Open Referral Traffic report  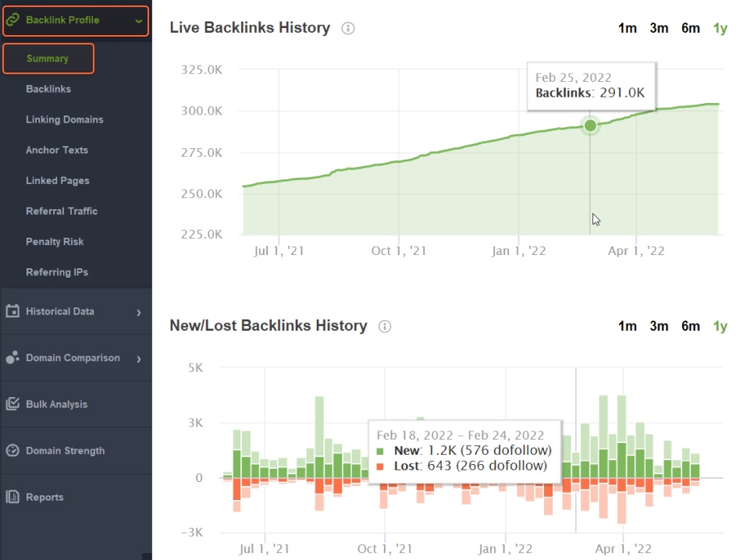(62, 211)
